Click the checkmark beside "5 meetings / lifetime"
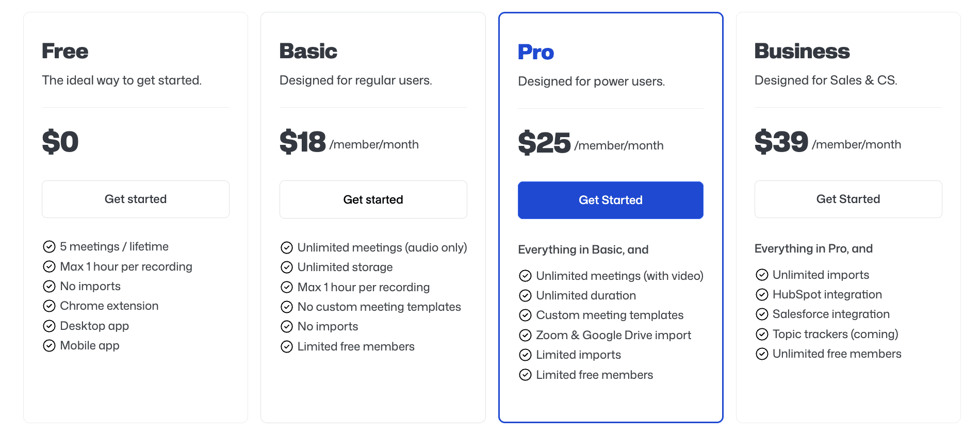980x434 pixels. coord(49,246)
